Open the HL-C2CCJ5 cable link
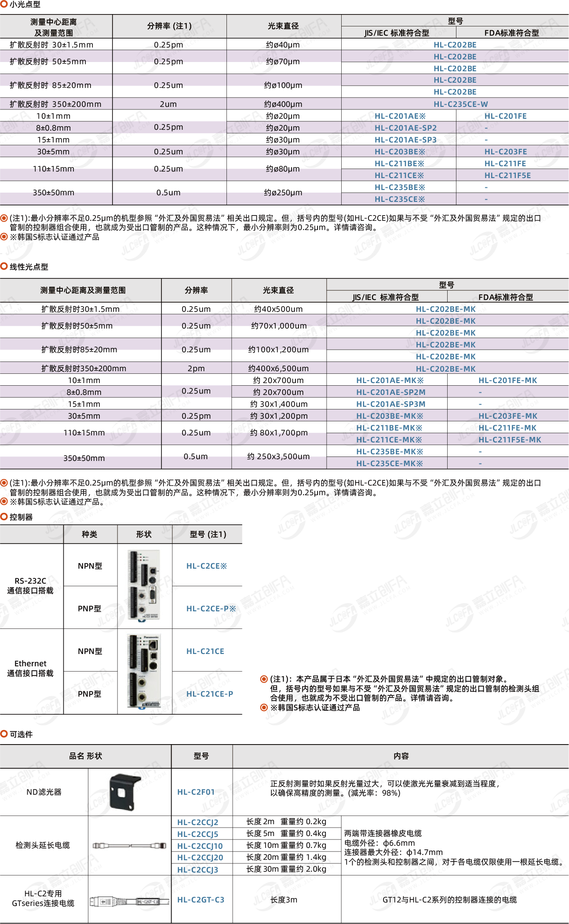 (x=198, y=834)
